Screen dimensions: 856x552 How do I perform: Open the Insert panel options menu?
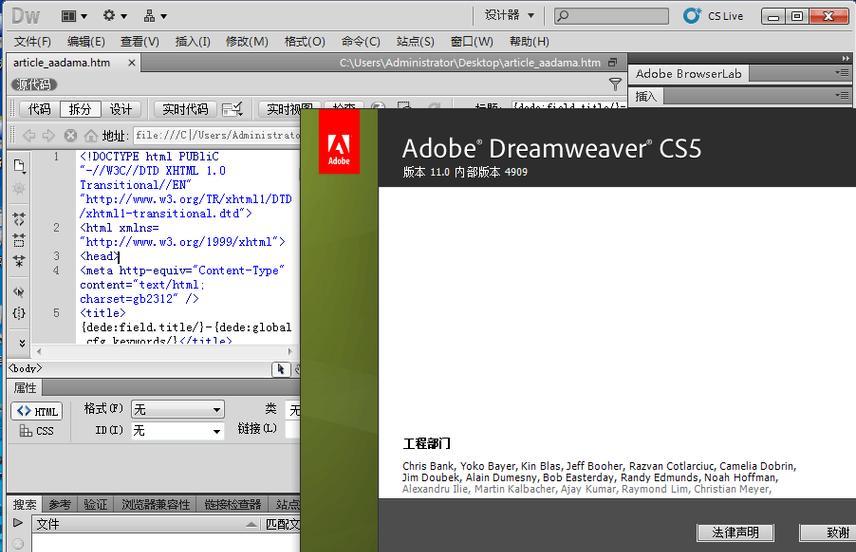click(842, 96)
